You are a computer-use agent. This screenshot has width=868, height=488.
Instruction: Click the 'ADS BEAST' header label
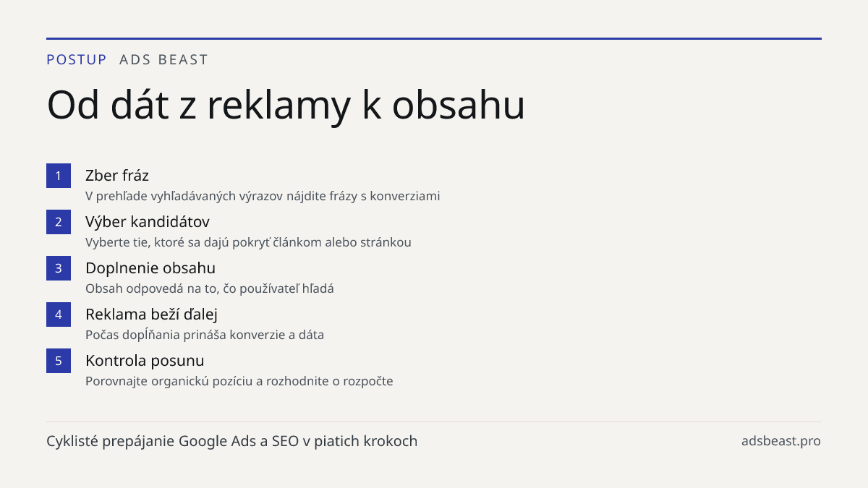[164, 60]
